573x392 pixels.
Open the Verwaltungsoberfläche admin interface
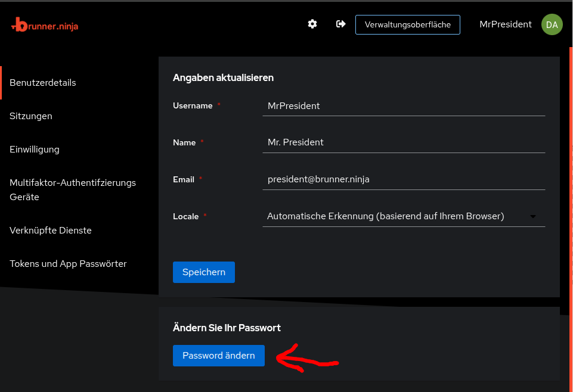click(407, 25)
